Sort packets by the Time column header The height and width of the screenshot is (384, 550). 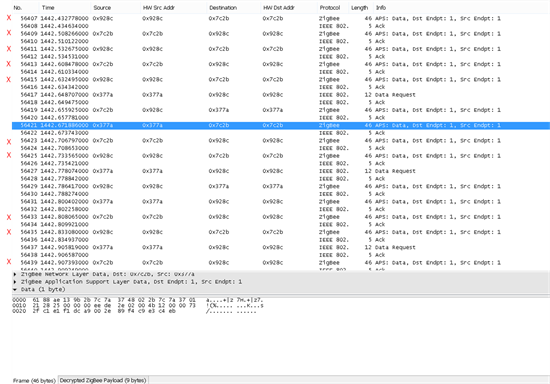pyautogui.click(x=65, y=8)
